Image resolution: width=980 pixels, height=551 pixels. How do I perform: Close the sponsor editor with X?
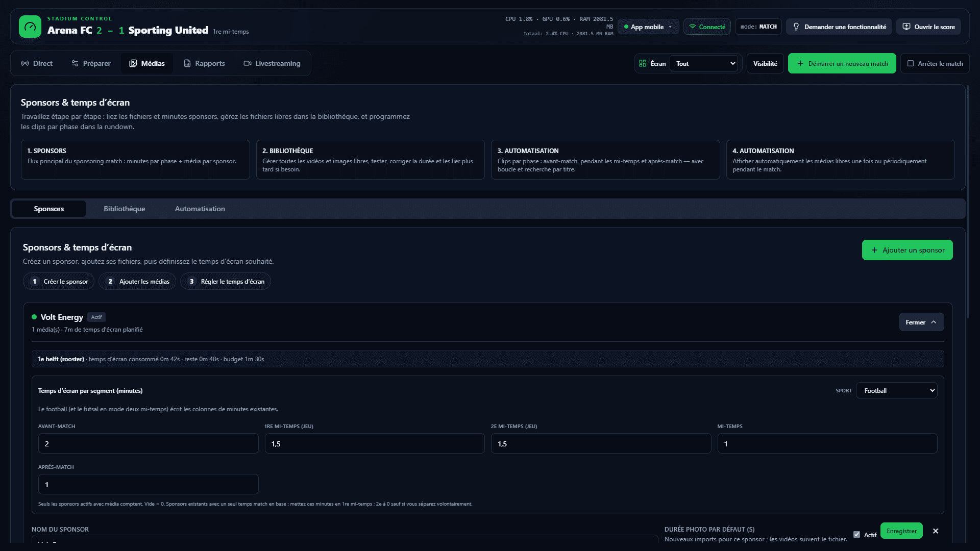coord(936,531)
